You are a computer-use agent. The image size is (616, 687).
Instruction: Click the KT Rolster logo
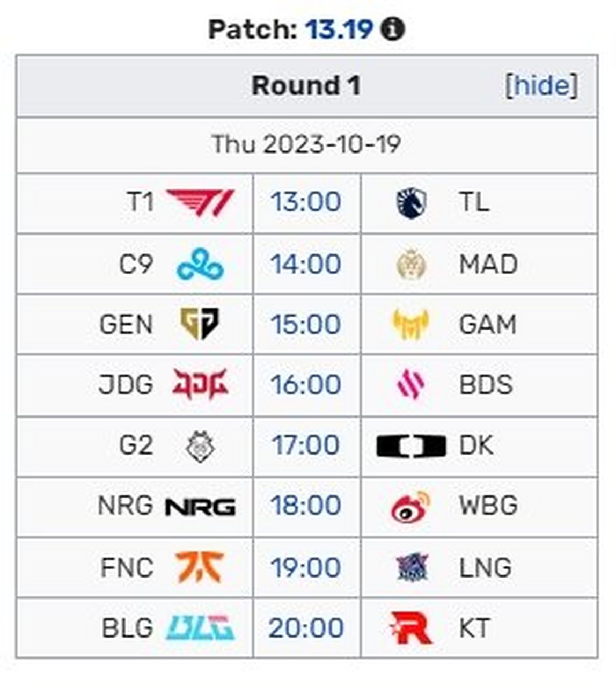click(411, 627)
